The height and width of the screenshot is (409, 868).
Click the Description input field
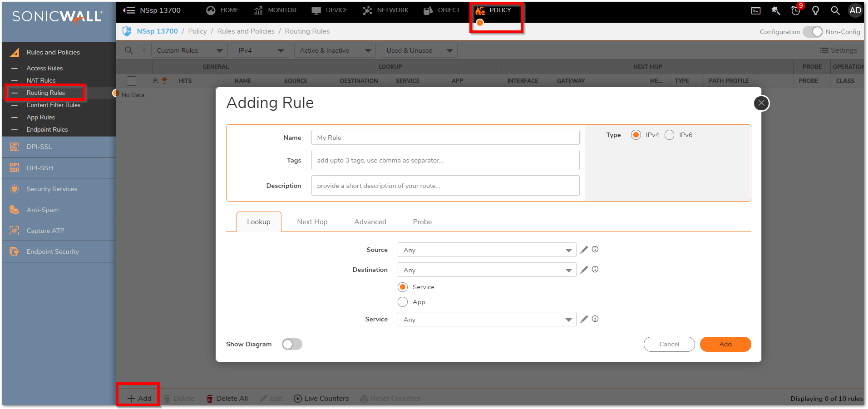(445, 186)
